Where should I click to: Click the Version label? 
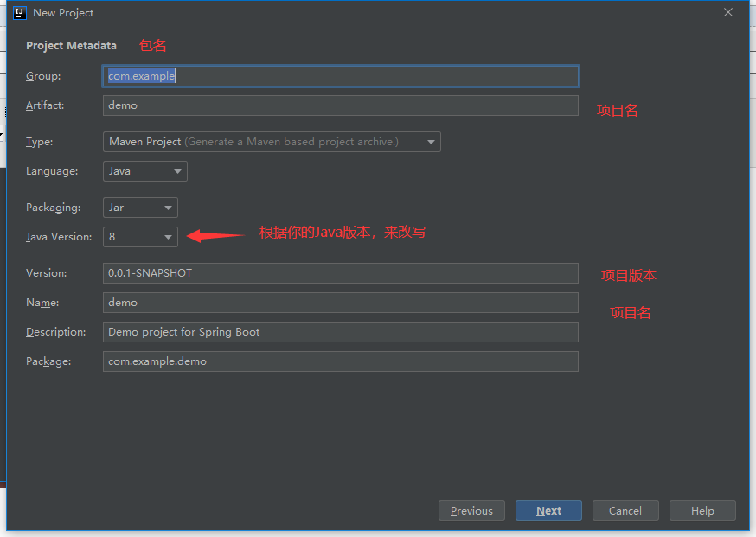coord(47,273)
